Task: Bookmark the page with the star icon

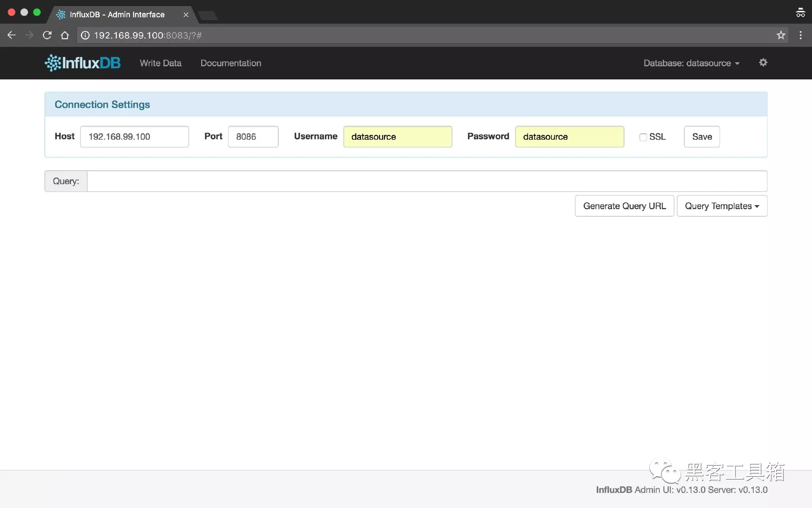Action: [781, 35]
